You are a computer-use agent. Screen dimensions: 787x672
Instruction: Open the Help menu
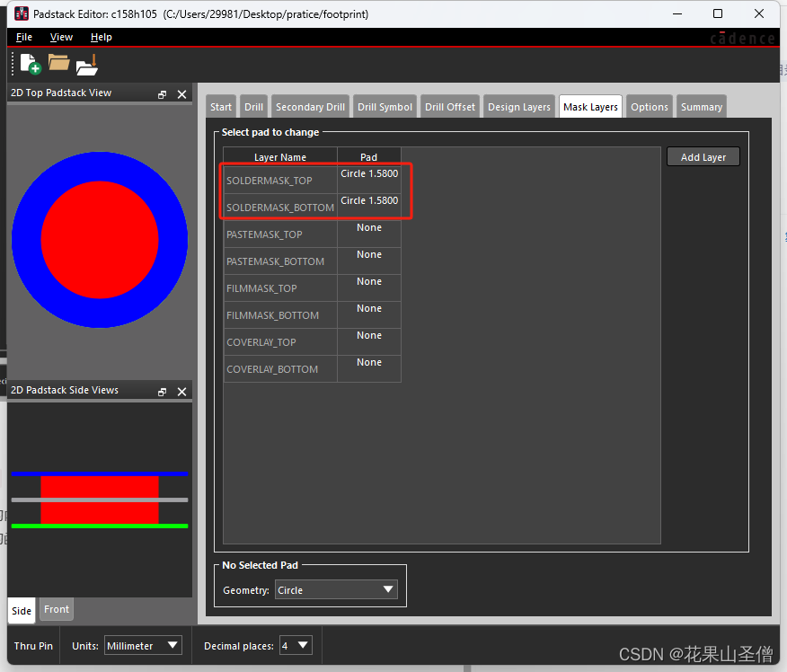pyautogui.click(x=101, y=37)
